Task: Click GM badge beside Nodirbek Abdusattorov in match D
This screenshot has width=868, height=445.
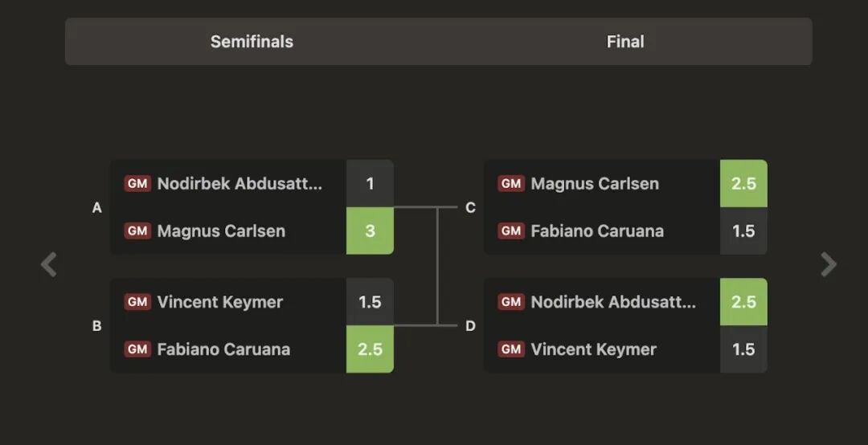Action: 511,302
